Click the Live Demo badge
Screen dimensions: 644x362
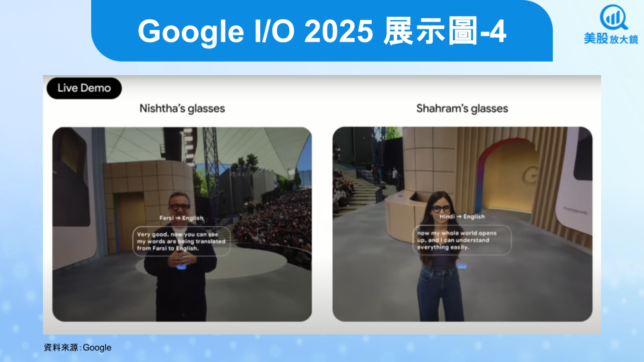pyautogui.click(x=85, y=88)
